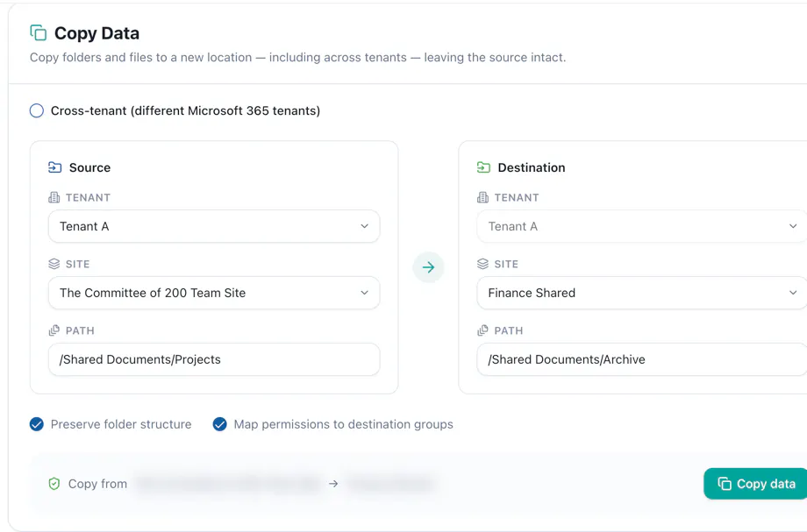Screen dimensions: 807x532
Task: Click the green shield icon near Copy from
Action: (x=54, y=484)
